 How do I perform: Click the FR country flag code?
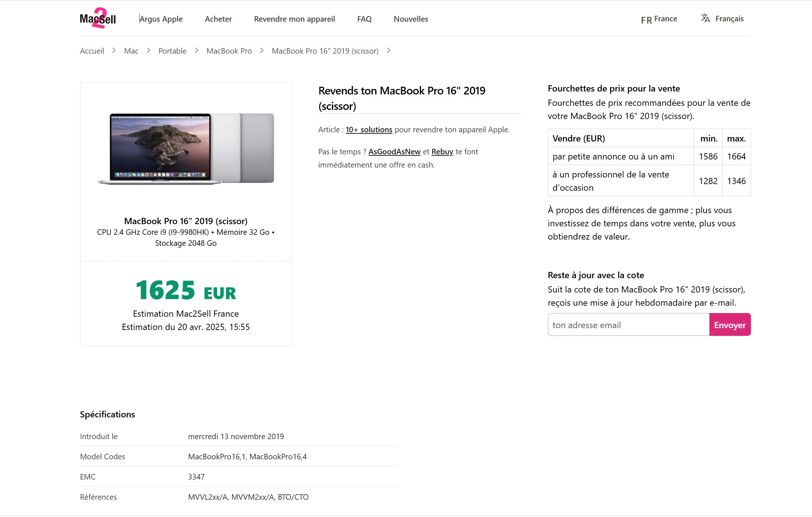click(646, 20)
